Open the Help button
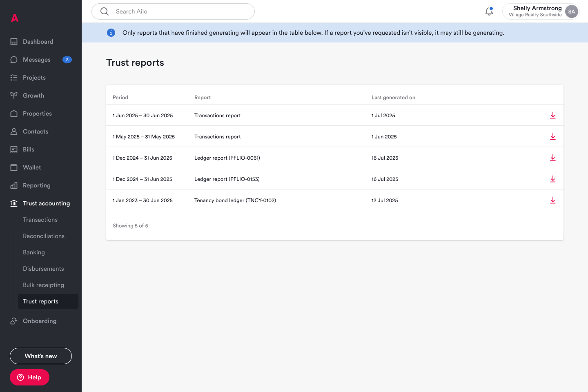The width and height of the screenshot is (588, 392). pyautogui.click(x=29, y=377)
